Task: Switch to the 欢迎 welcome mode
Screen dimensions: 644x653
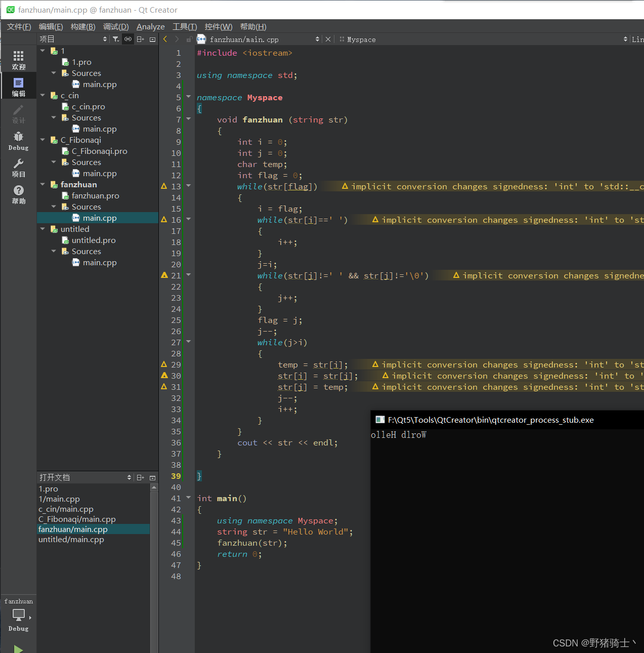Action: point(18,60)
